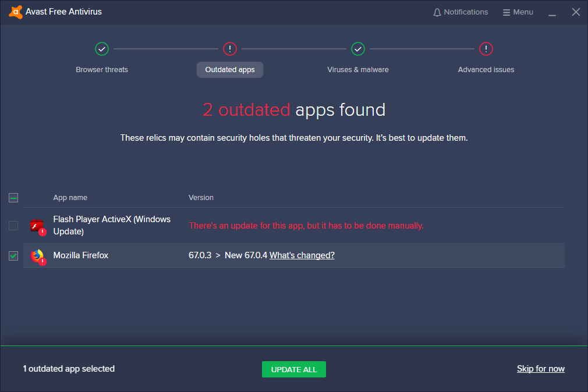Switch to Viruses & malware step

pos(358,70)
